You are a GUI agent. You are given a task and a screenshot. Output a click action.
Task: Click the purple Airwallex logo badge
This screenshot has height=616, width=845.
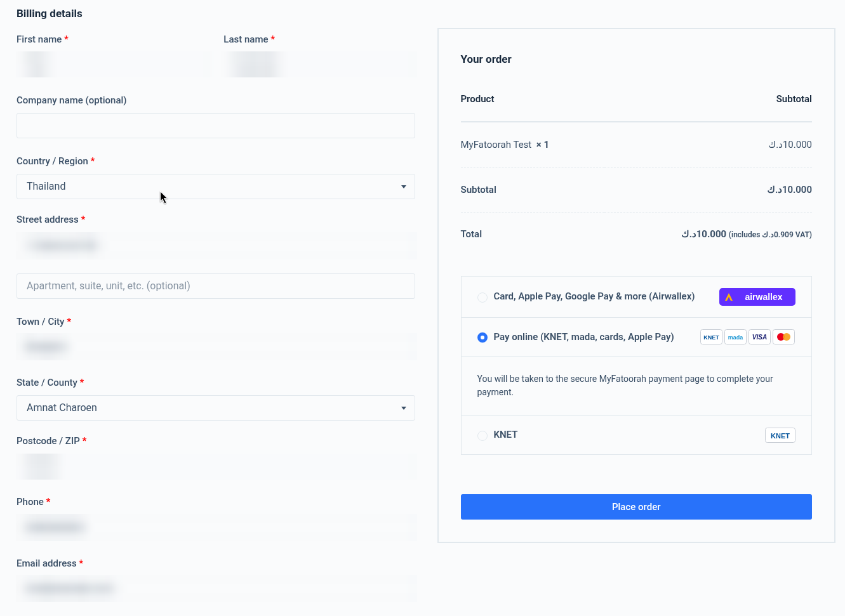coord(757,297)
